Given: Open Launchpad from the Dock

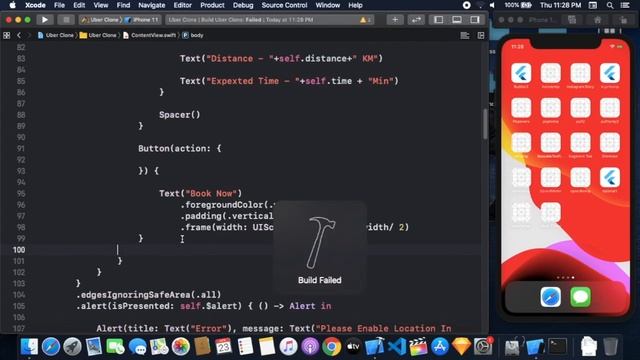Looking at the screenshot, I should tap(72, 347).
